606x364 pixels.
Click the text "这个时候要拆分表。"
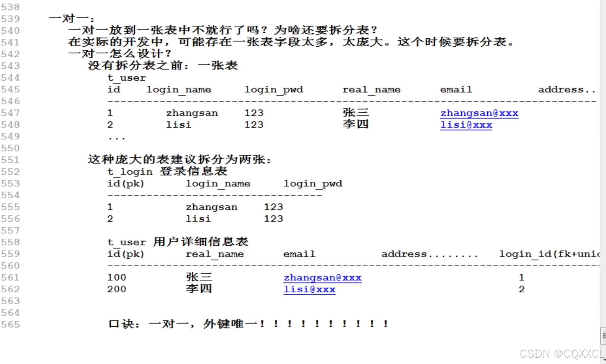pyautogui.click(x=456, y=42)
